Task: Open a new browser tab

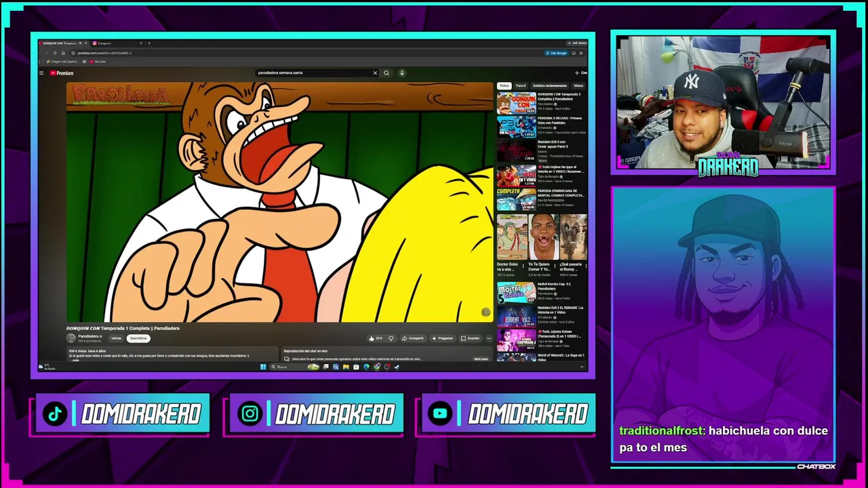Action: [x=149, y=43]
